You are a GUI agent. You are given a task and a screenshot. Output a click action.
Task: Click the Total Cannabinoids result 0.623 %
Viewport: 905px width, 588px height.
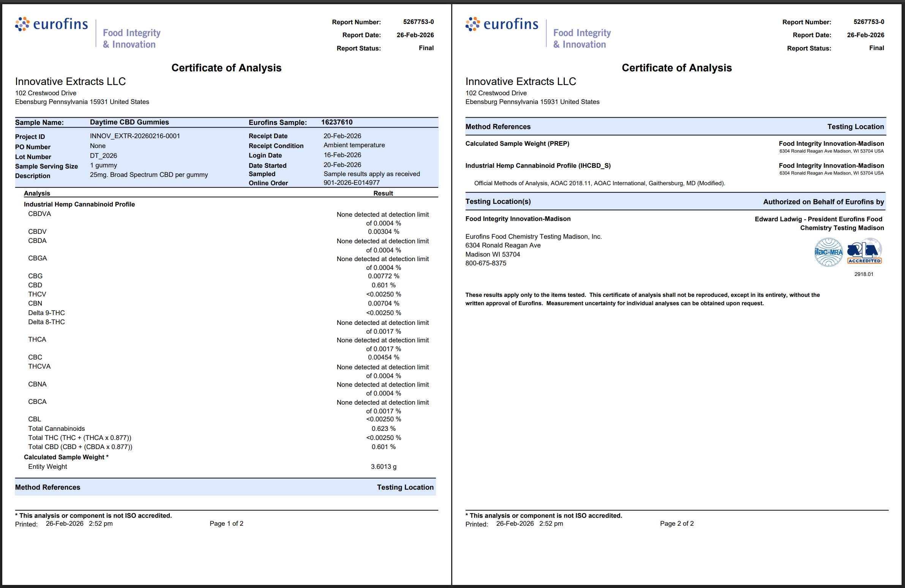383,428
